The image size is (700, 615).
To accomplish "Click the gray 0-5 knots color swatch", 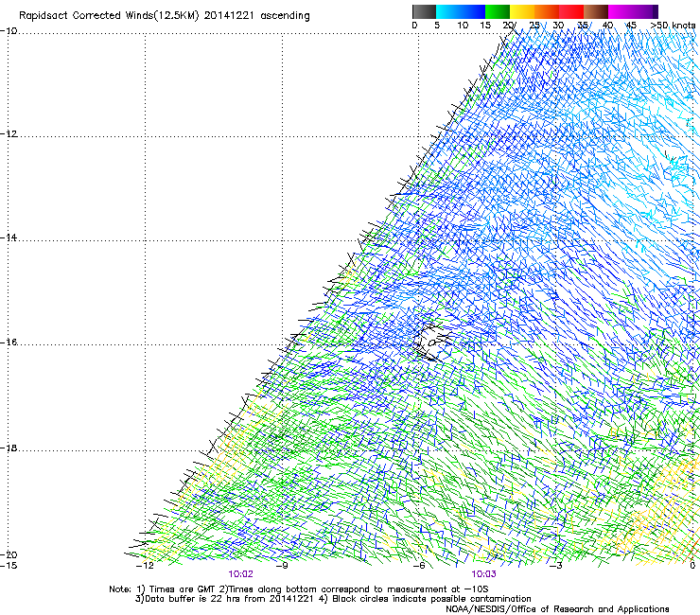I will tap(424, 11).
